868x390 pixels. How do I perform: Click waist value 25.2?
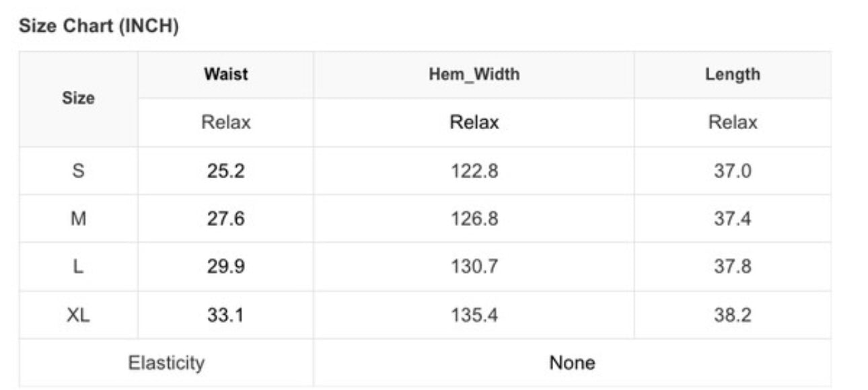tap(225, 171)
